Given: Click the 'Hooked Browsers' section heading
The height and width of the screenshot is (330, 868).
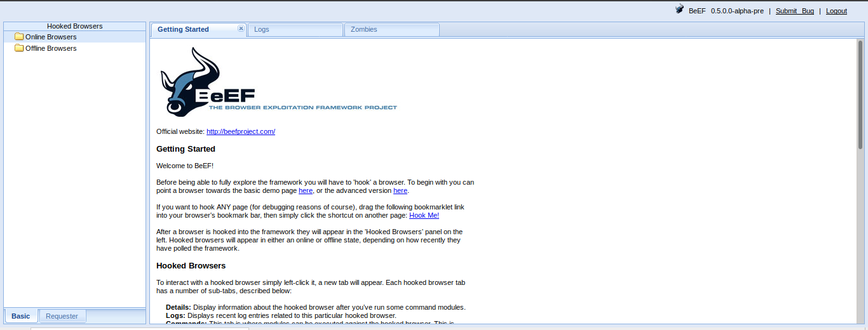Looking at the screenshot, I should coord(191,265).
